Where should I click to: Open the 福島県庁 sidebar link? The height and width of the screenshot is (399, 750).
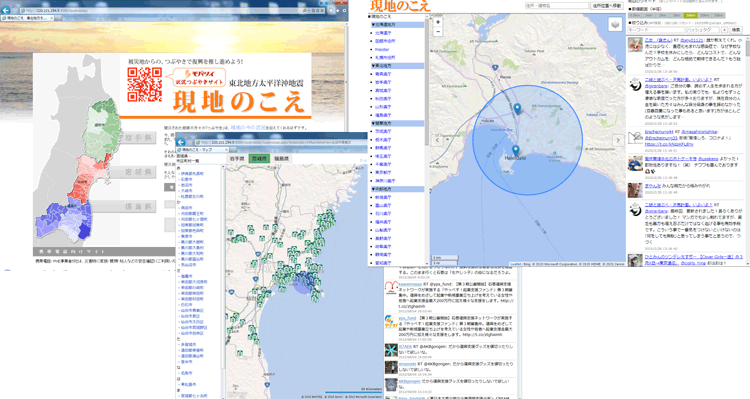click(383, 115)
